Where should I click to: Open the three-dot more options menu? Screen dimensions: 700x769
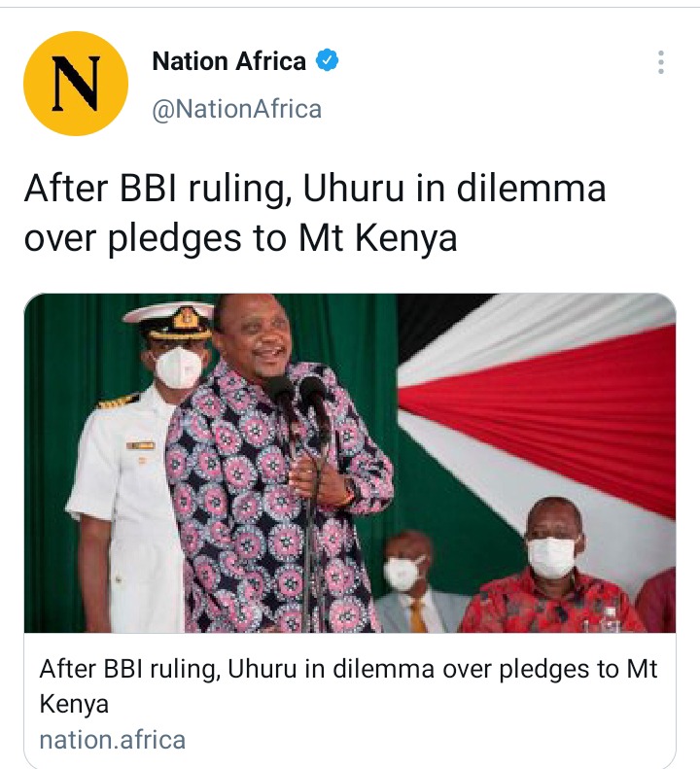click(661, 62)
